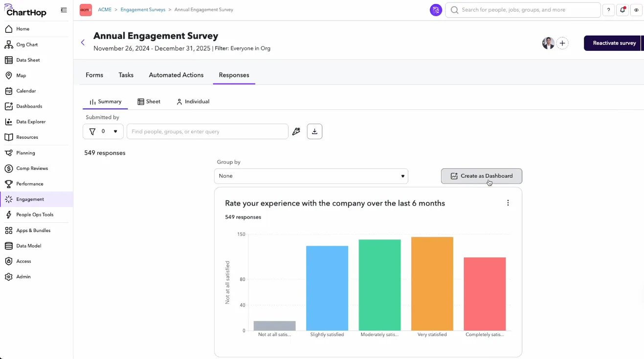Open the Resources section
The width and height of the screenshot is (644, 359).
(x=27, y=137)
